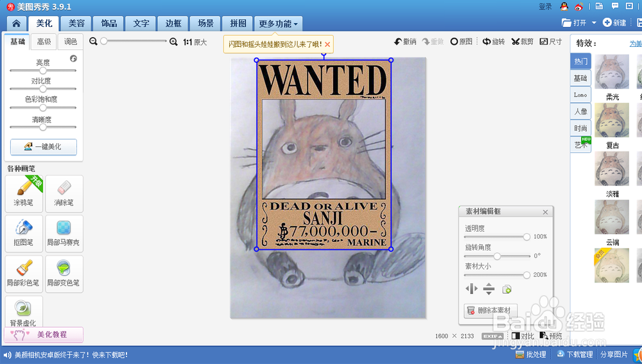The height and width of the screenshot is (364, 642).
Task: Switch to the 拼图 tab
Action: tap(238, 23)
